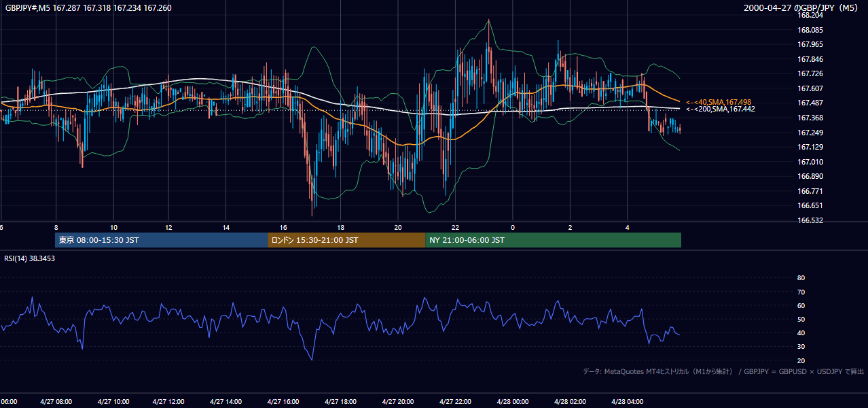This screenshot has width=868, height=408.
Task: Click the 167.965 price axis label
Action: (810, 44)
